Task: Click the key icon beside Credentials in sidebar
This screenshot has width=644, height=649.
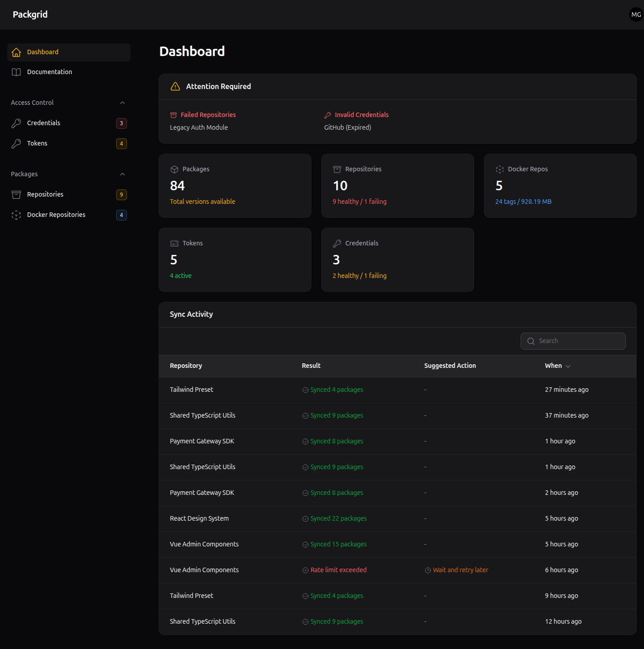Action: coord(16,123)
